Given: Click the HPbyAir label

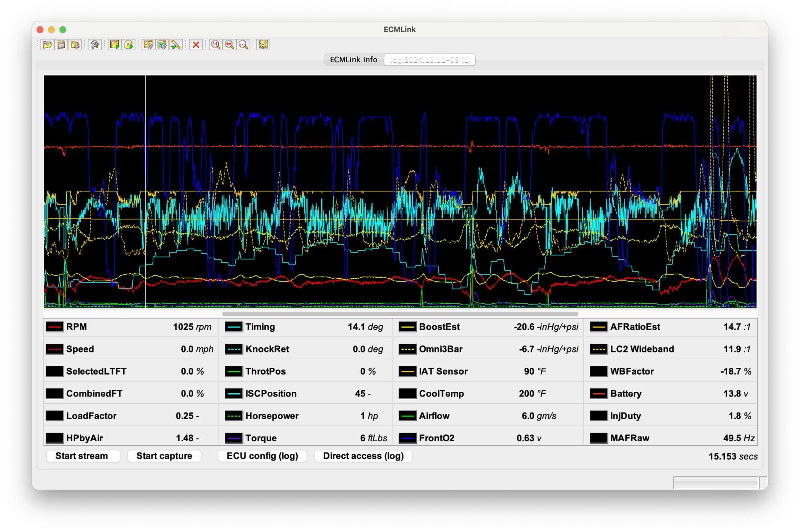Looking at the screenshot, I should (84, 438).
